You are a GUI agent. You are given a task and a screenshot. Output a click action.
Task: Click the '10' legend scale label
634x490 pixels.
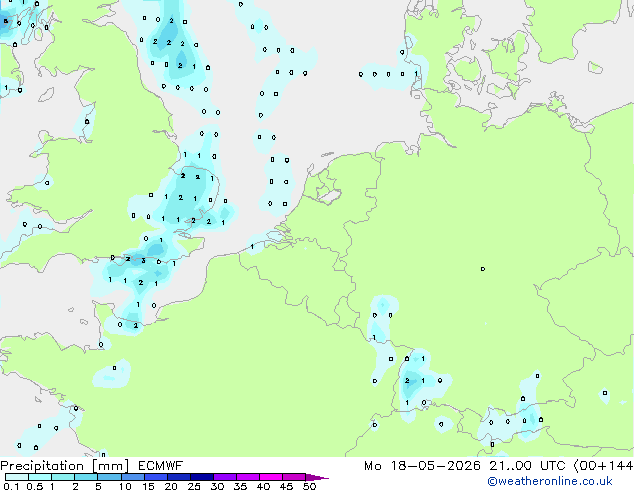pos(125,486)
